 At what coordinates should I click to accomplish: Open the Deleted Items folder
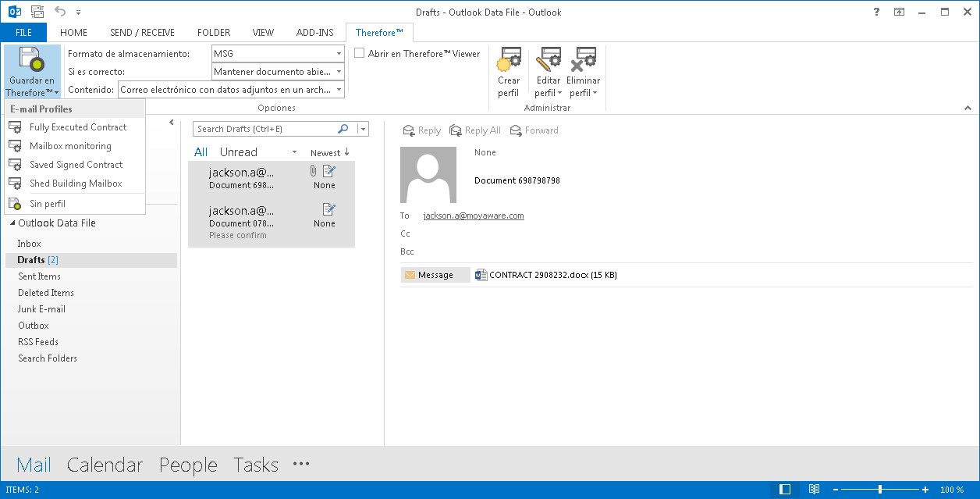pyautogui.click(x=46, y=293)
